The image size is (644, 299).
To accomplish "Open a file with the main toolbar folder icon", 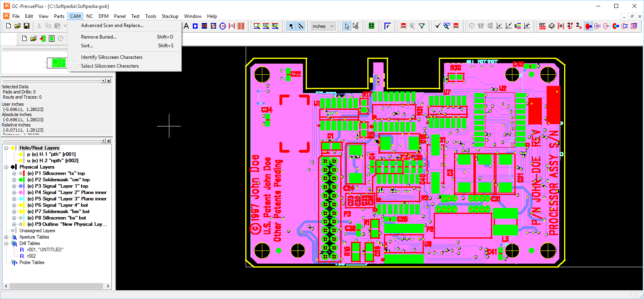I will (x=17, y=26).
